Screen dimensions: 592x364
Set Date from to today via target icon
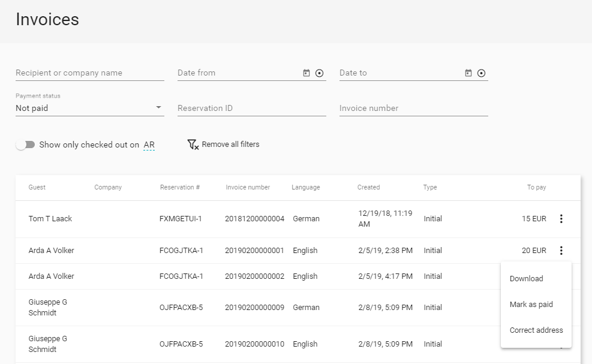pos(320,73)
